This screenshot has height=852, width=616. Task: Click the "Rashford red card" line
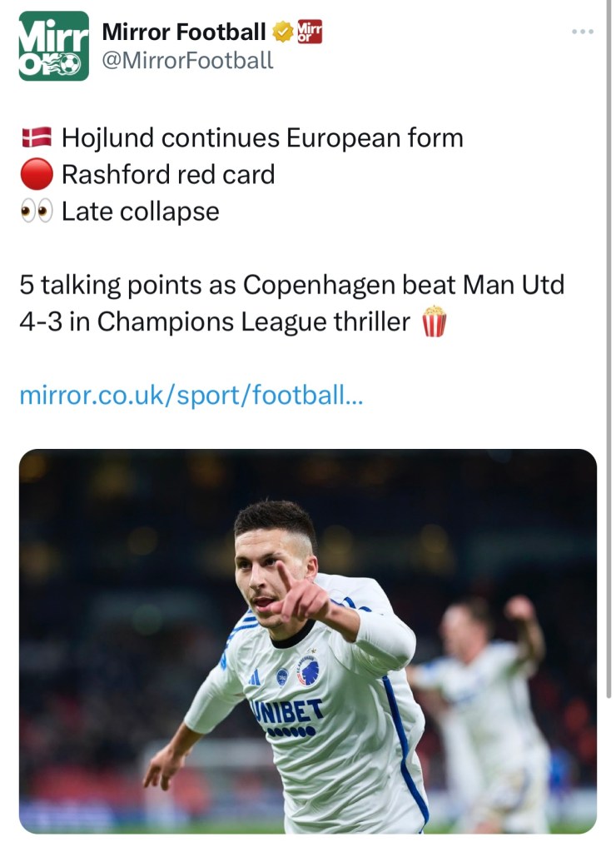click(168, 174)
